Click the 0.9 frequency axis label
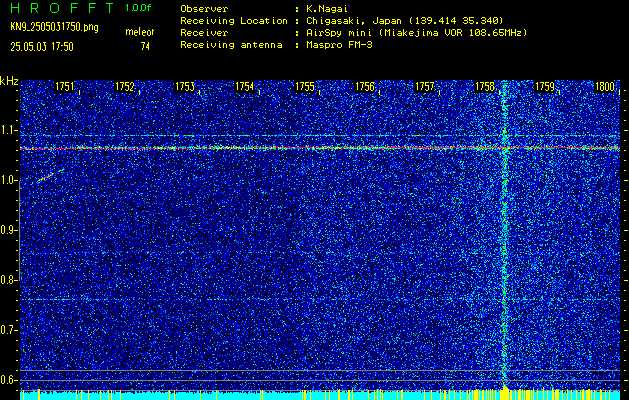 (x=8, y=230)
